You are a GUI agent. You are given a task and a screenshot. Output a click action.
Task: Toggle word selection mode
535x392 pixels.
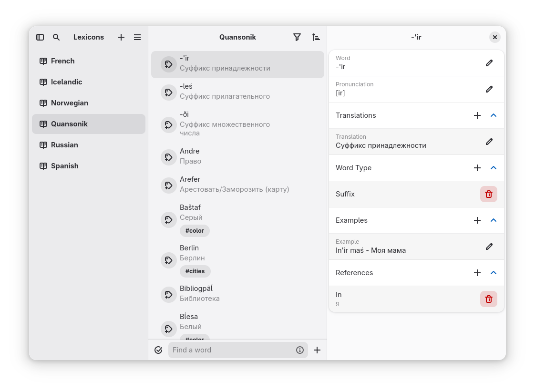point(159,350)
